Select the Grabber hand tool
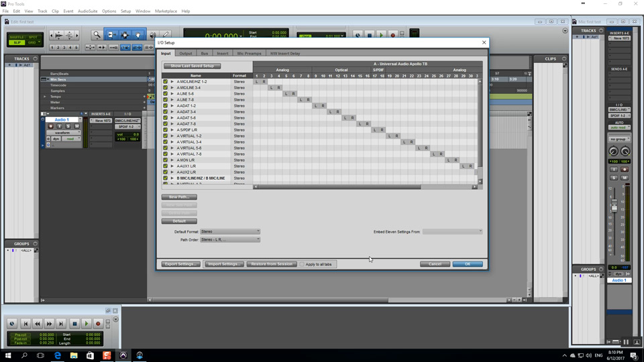Screen dimensions: 644x362 [x=138, y=36]
